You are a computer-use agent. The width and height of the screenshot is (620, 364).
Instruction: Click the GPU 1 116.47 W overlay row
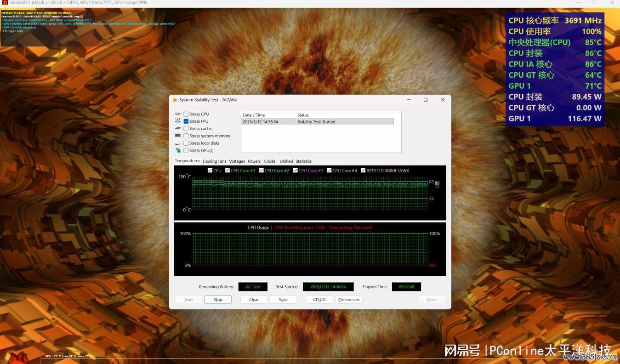pos(555,119)
